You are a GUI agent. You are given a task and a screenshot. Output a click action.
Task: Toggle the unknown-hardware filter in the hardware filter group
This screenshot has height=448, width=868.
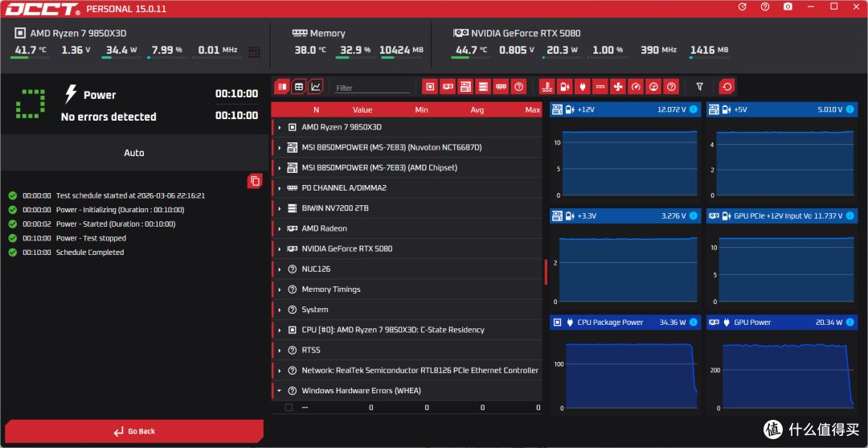pos(518,86)
